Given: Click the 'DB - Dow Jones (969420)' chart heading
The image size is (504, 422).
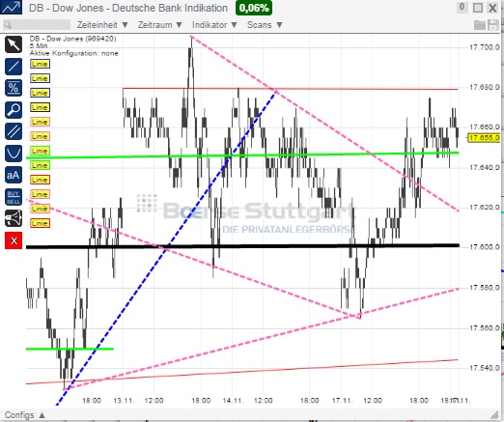Looking at the screenshot, I should tap(73, 39).
